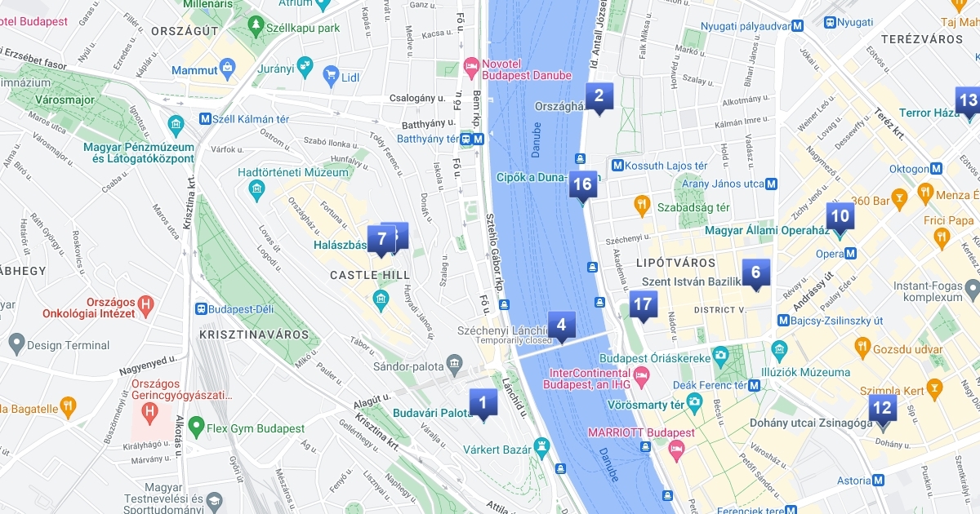Select marker number 2 by Országház
Viewport: 980px width, 514px height.
click(599, 97)
